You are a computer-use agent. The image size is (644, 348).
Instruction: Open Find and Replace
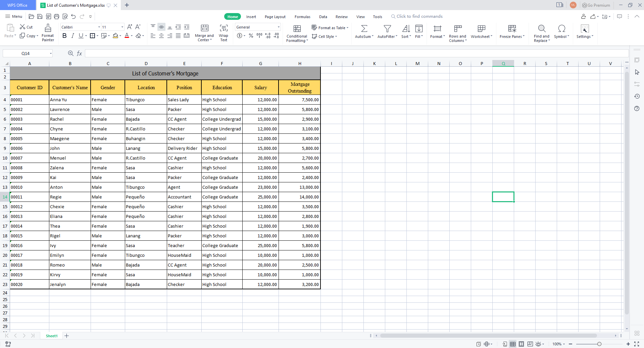tap(542, 33)
